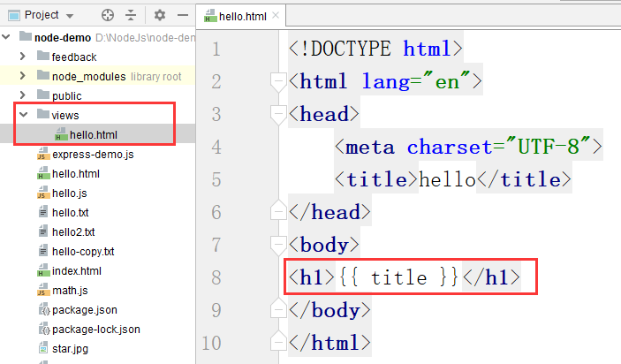
Task: Open package.json file
Action: 84,310
